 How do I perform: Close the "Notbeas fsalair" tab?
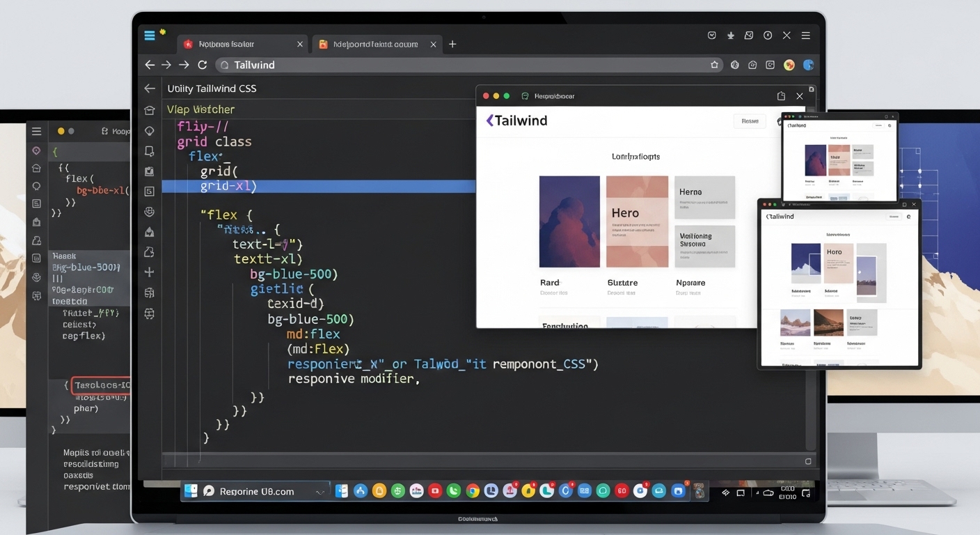click(300, 44)
